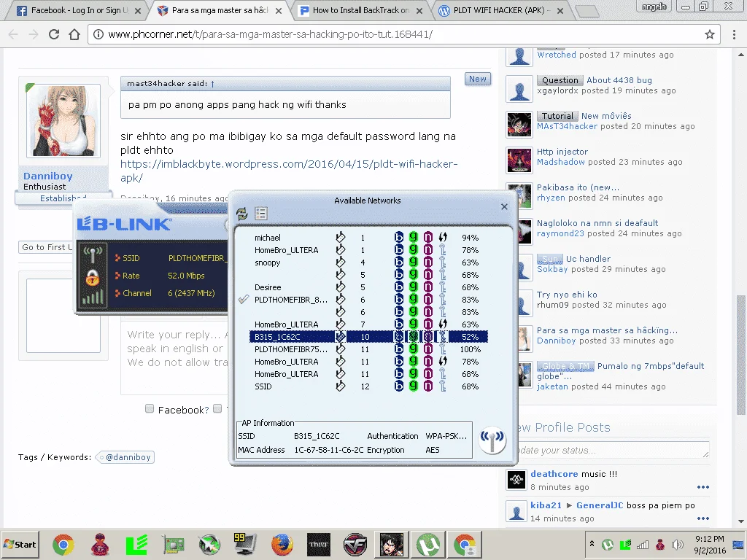The height and width of the screenshot is (560, 747).
Task: Switch to the PLDT WIFI HACKER (APK) tab
Action: click(500, 10)
